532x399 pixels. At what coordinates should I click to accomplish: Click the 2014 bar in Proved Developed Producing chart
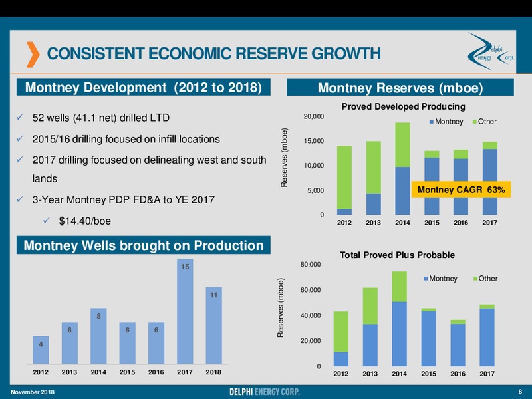402,169
